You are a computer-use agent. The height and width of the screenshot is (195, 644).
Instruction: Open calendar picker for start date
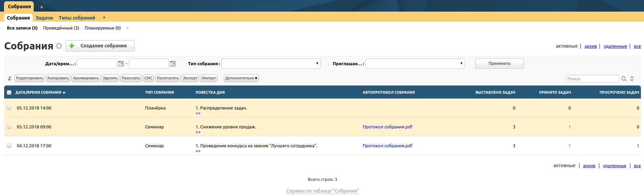[x=121, y=64]
